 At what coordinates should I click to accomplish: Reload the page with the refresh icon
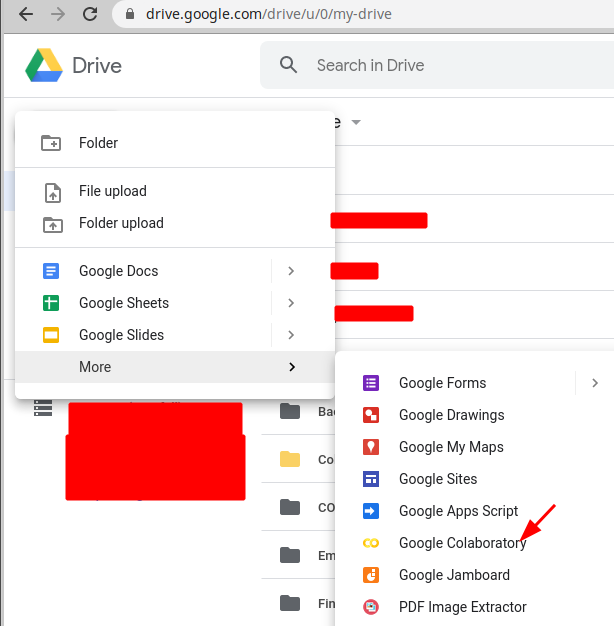pyautogui.click(x=90, y=14)
